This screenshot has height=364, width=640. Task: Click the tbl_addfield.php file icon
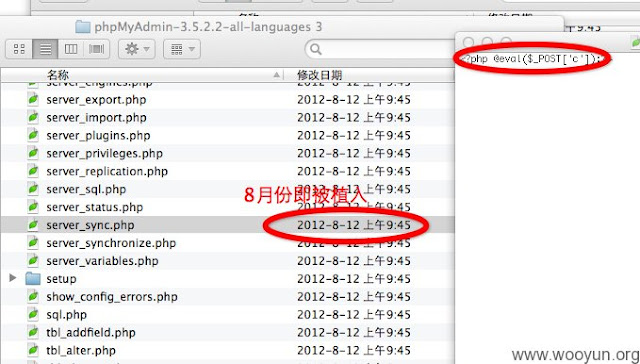33,333
